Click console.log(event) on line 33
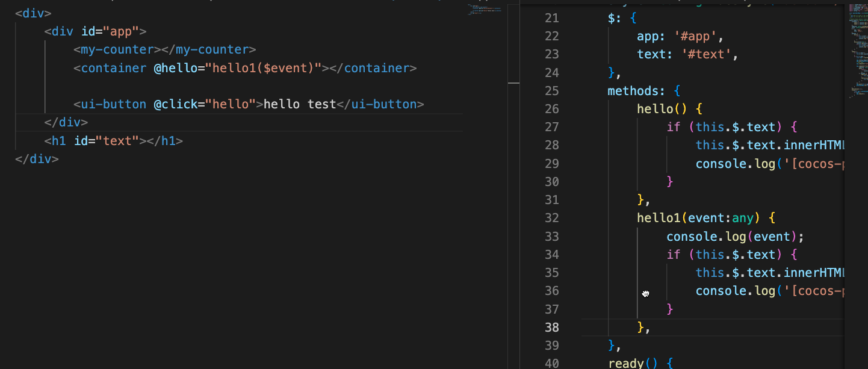Viewport: 868px width, 369px height. pyautogui.click(x=734, y=237)
